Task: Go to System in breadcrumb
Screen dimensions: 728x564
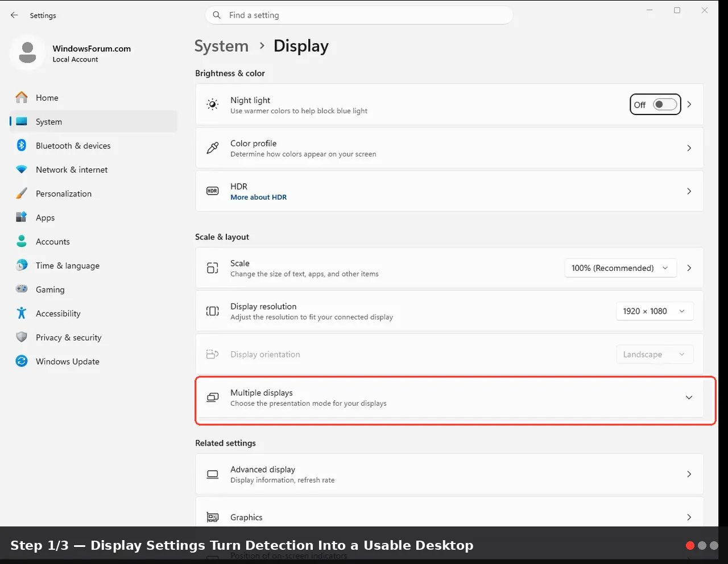Action: (221, 46)
